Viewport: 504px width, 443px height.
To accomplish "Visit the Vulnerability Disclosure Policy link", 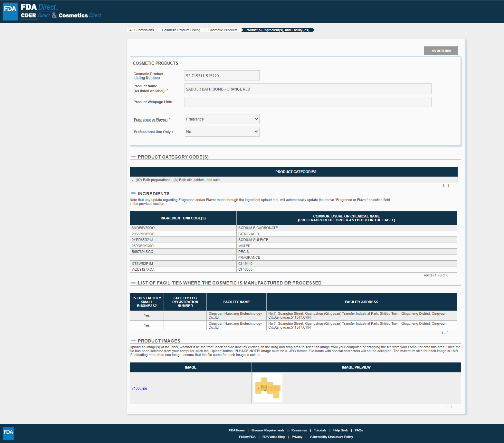I will click(331, 437).
